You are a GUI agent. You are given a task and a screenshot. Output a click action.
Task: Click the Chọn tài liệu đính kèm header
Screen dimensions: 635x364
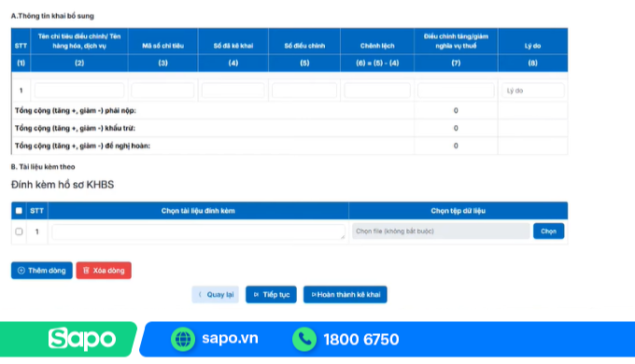coord(198,211)
